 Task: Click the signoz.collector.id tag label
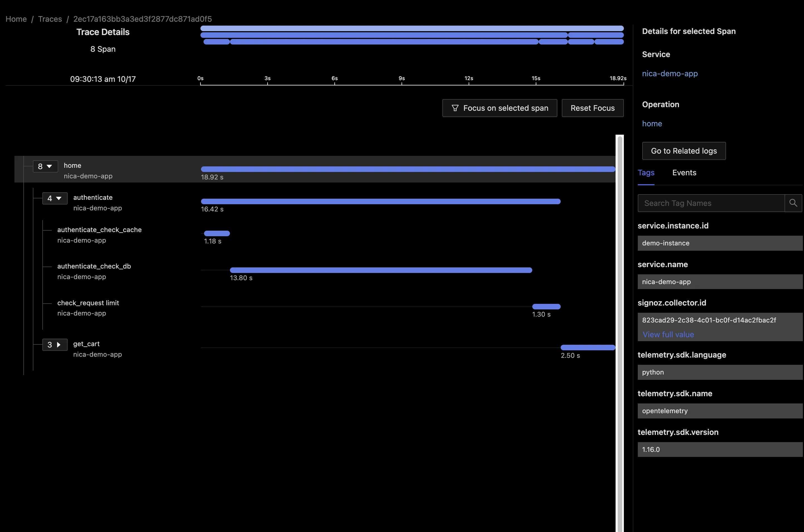pos(672,303)
